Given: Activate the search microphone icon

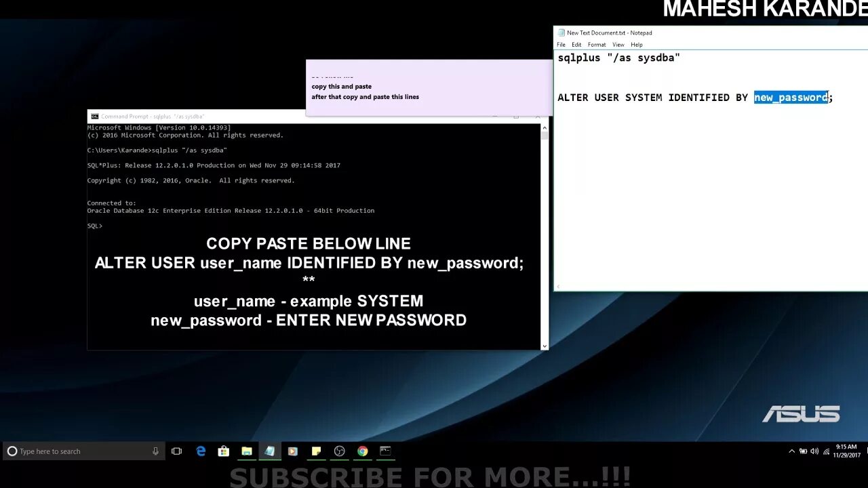Looking at the screenshot, I should point(155,451).
